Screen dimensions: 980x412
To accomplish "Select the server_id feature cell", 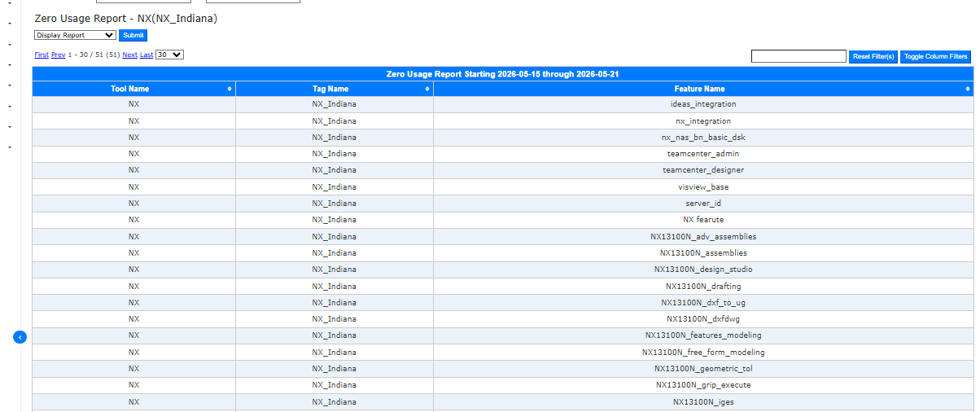I will tap(703, 204).
